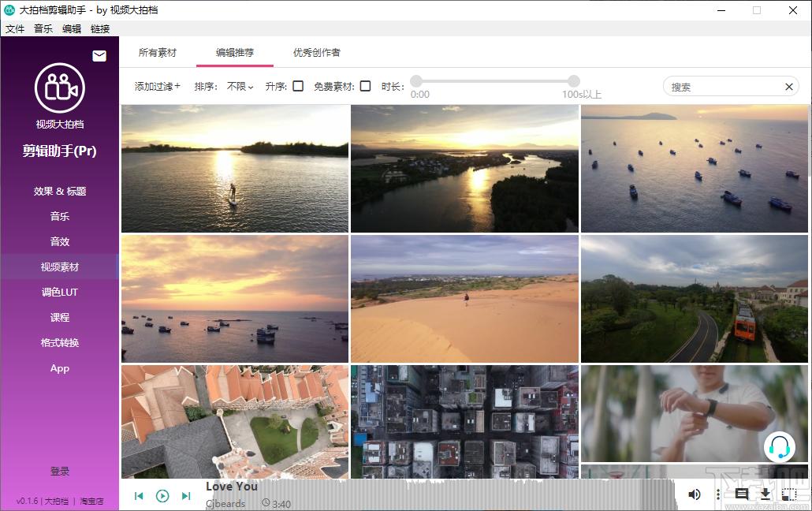Open the comment bubble icon in player bar

(x=741, y=494)
